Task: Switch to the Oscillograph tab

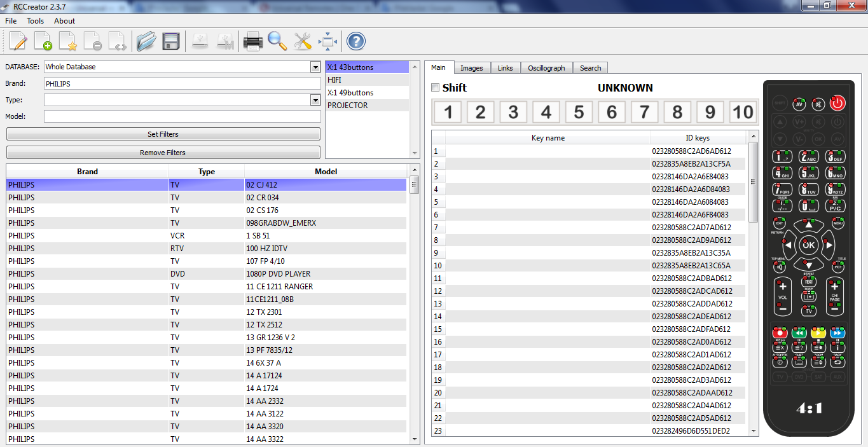Action: click(x=547, y=68)
